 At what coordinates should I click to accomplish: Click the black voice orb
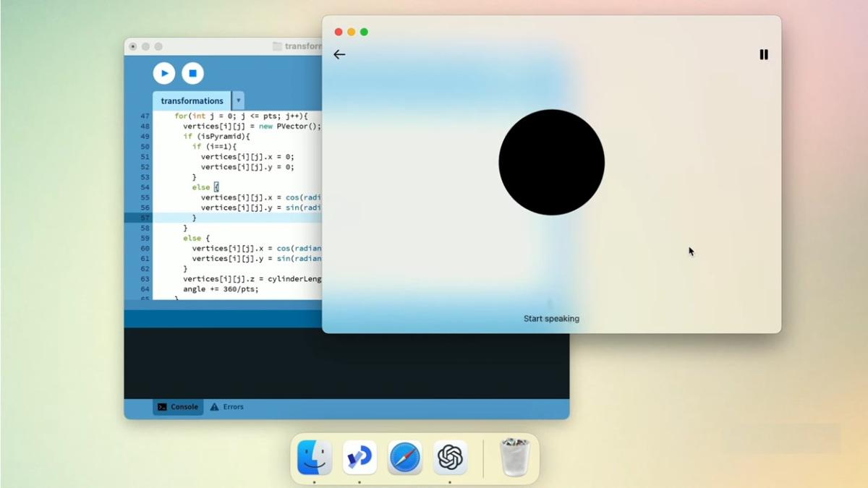pyautogui.click(x=551, y=162)
